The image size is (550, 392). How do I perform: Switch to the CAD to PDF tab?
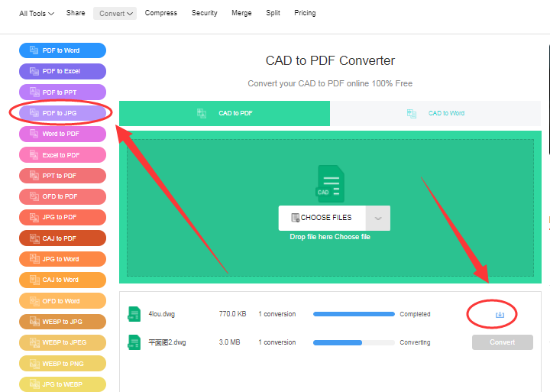click(x=225, y=113)
